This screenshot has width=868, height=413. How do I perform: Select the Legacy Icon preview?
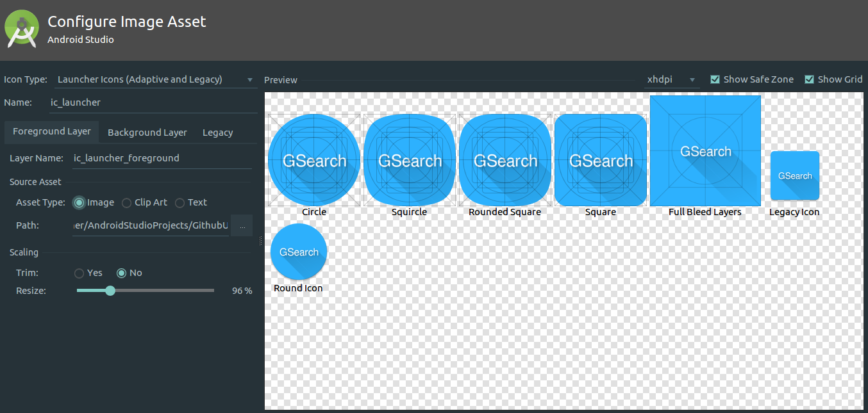tap(794, 176)
